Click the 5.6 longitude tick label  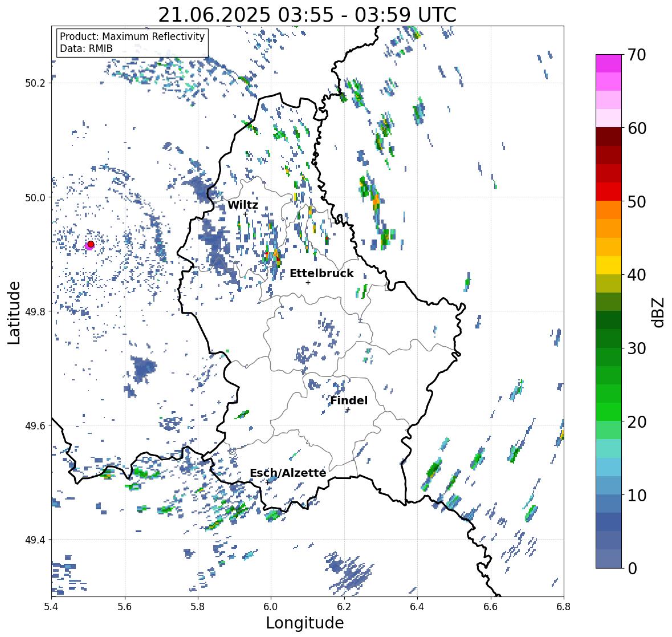tap(125, 607)
